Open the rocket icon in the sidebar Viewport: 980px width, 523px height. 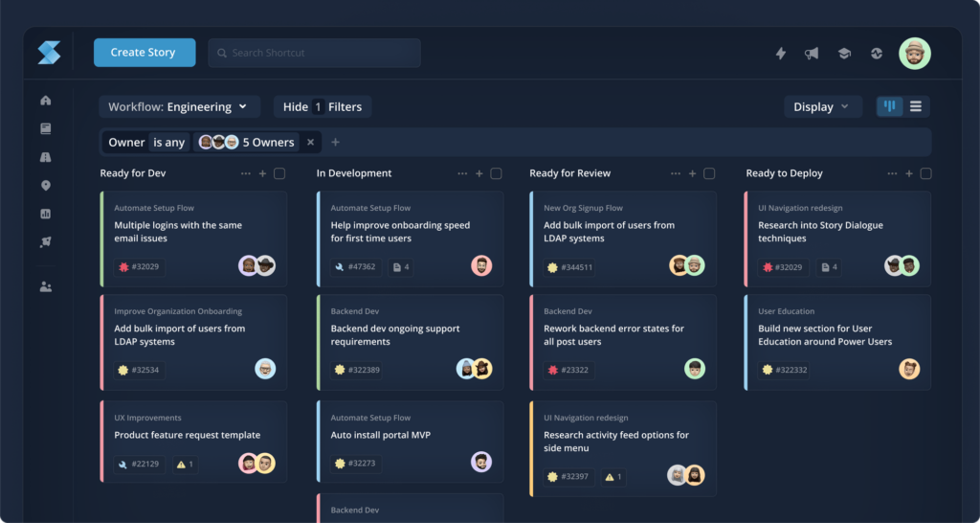[46, 242]
